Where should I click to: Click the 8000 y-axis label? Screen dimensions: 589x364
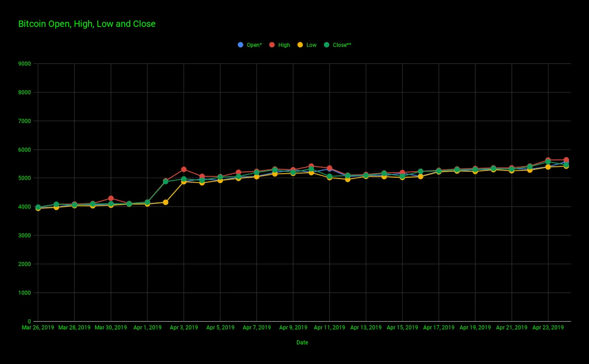(x=25, y=92)
